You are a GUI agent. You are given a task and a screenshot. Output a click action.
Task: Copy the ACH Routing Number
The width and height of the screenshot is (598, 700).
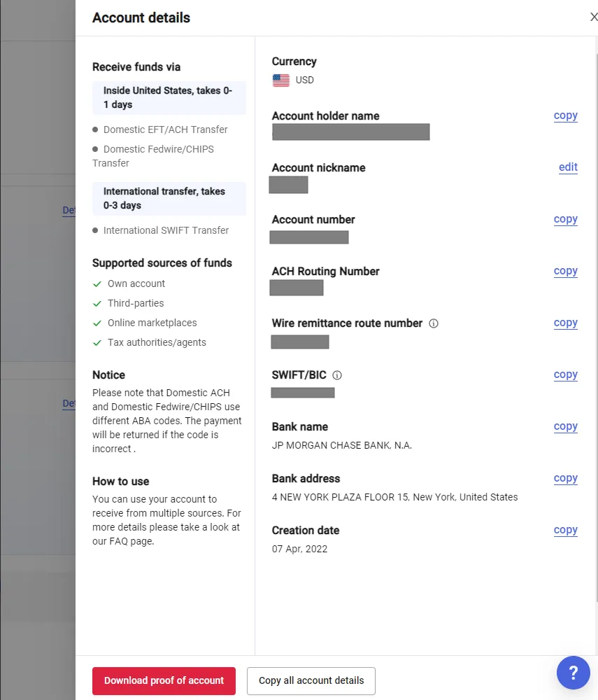click(x=565, y=271)
